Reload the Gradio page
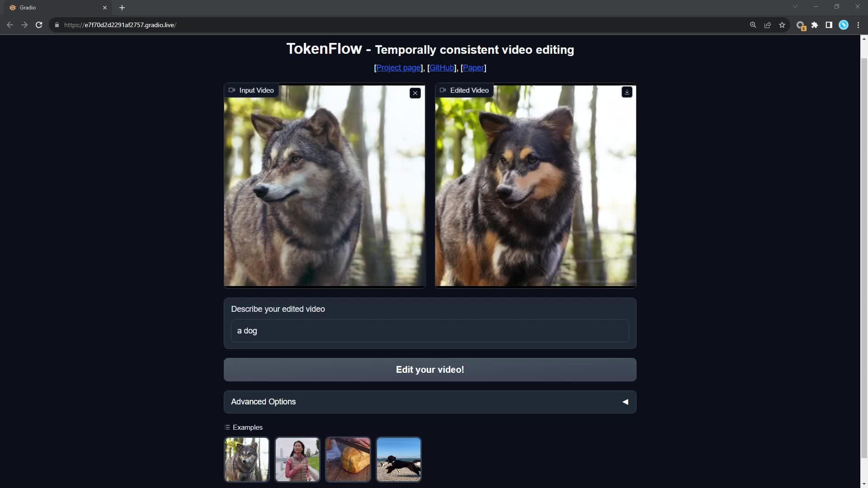The width and height of the screenshot is (868, 488). pyautogui.click(x=39, y=25)
